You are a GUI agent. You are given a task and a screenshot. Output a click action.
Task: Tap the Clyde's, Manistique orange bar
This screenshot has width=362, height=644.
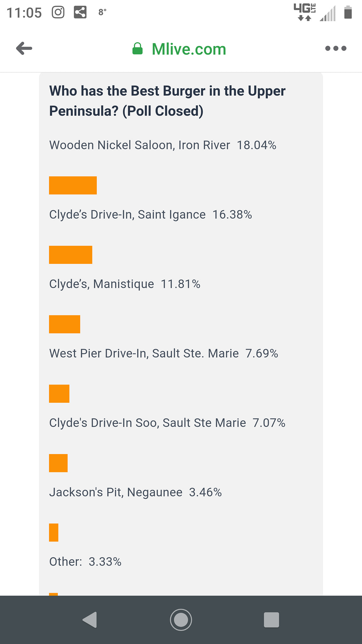click(64, 324)
